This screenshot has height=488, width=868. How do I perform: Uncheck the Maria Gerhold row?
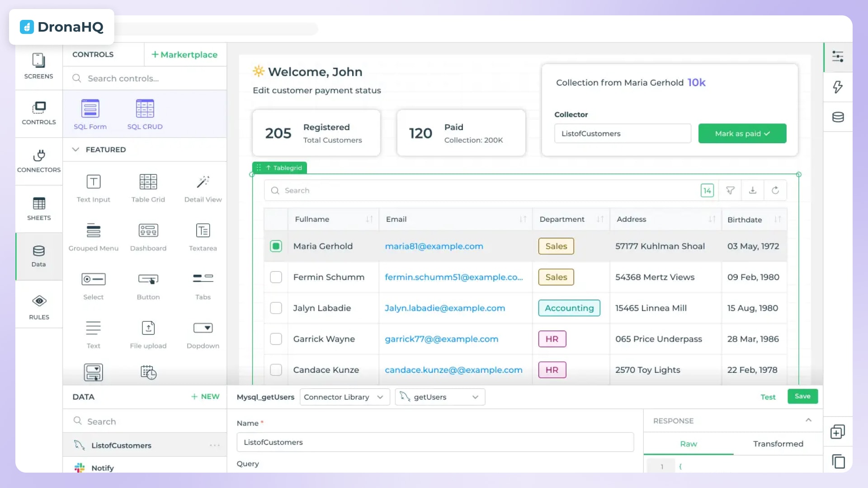[276, 246]
